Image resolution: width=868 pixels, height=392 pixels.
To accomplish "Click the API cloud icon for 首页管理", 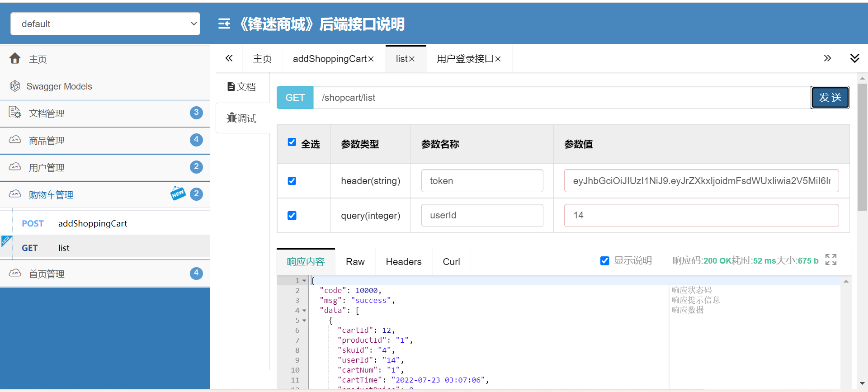I will pyautogui.click(x=15, y=273).
